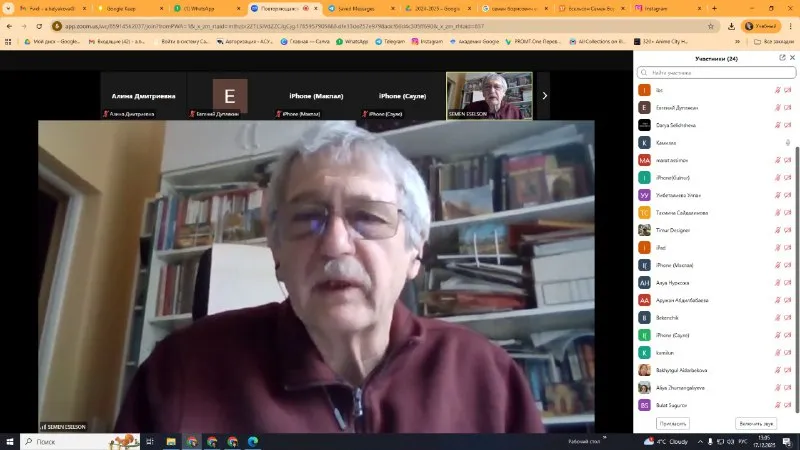Reload the Zoom web page
This screenshot has height=450, width=800.
click(48, 26)
